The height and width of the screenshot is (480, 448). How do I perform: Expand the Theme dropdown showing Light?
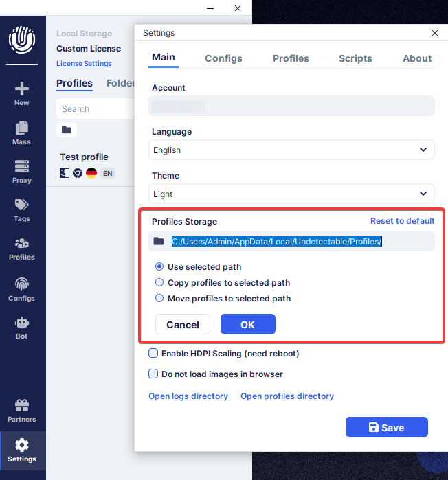coord(291,194)
